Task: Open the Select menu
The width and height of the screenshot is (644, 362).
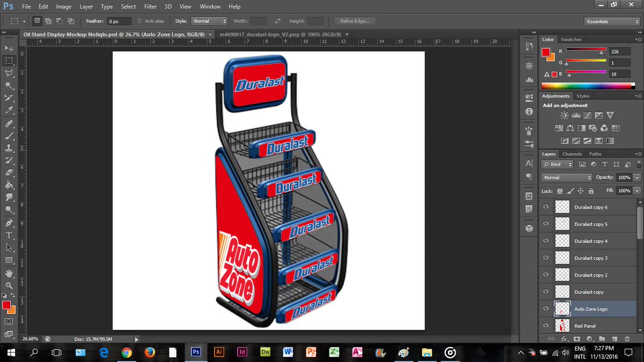Action: click(128, 6)
